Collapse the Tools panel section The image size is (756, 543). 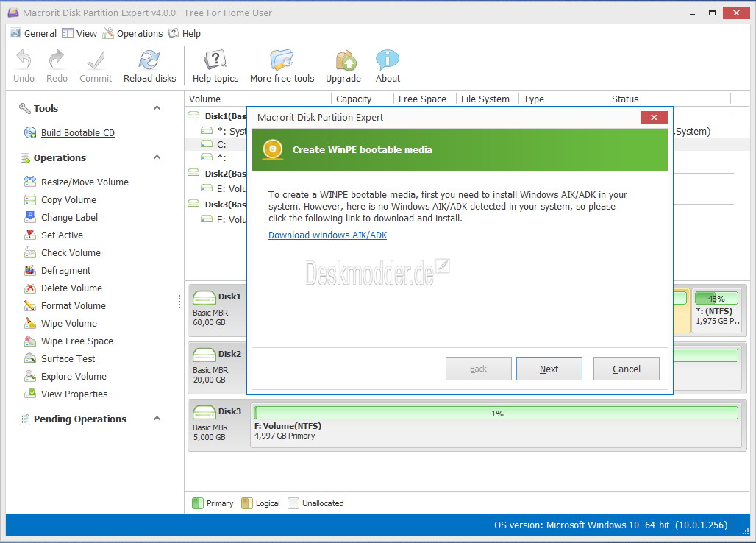tap(157, 108)
